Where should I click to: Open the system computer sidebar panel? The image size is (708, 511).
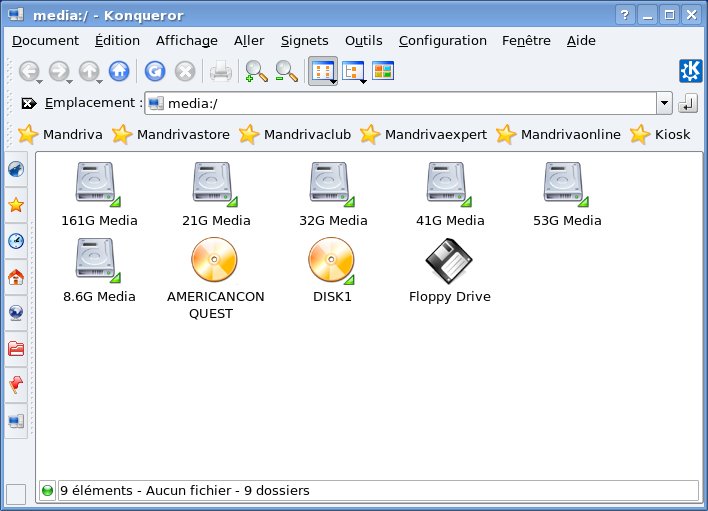click(x=16, y=421)
